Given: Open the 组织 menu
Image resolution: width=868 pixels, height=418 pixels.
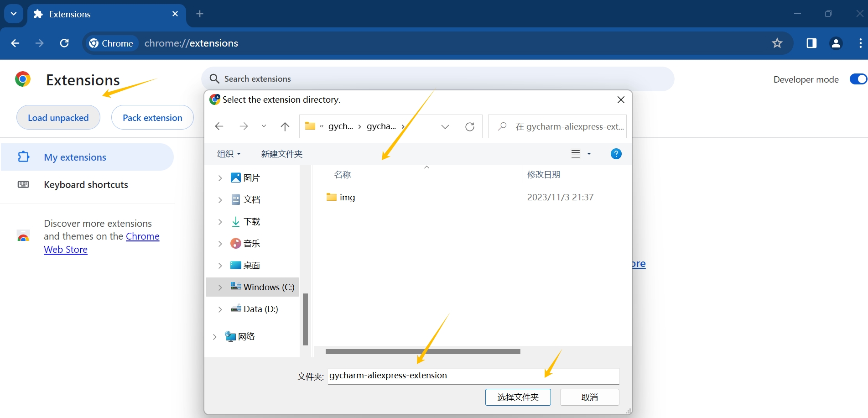Looking at the screenshot, I should (x=229, y=154).
